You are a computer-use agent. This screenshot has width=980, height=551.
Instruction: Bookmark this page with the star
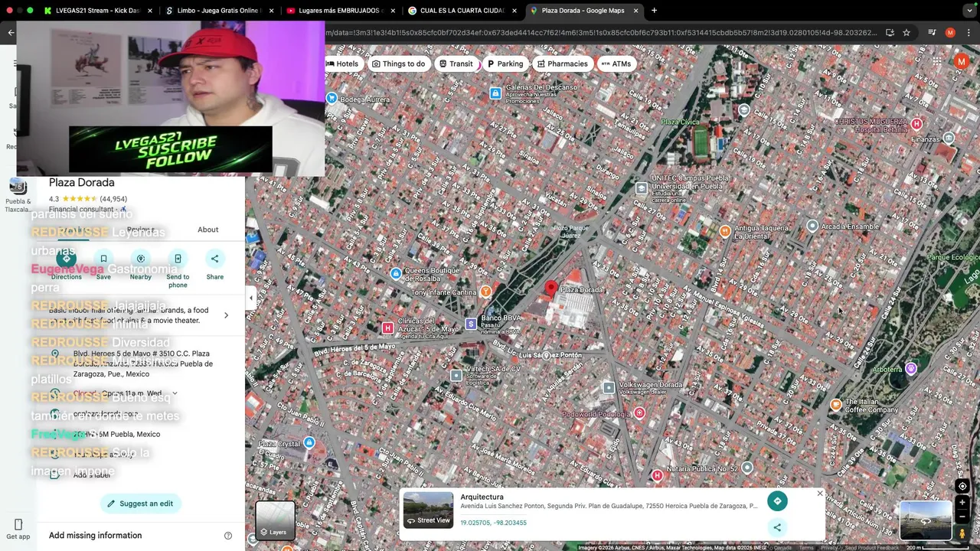point(906,33)
